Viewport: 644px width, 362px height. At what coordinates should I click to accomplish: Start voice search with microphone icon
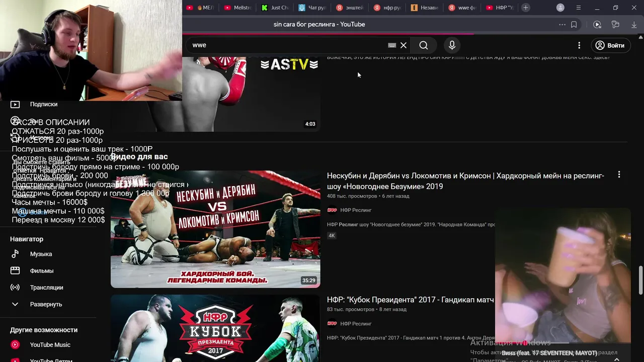coord(452,45)
